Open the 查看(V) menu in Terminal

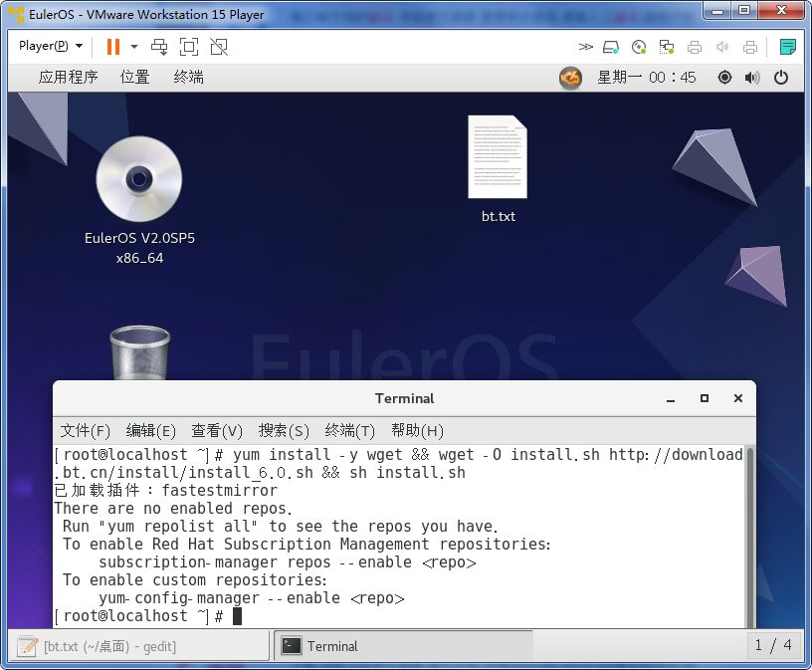click(217, 431)
